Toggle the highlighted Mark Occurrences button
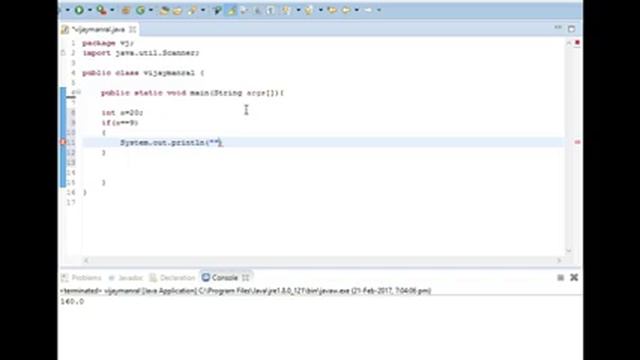This screenshot has width=640, height=360. (231, 10)
